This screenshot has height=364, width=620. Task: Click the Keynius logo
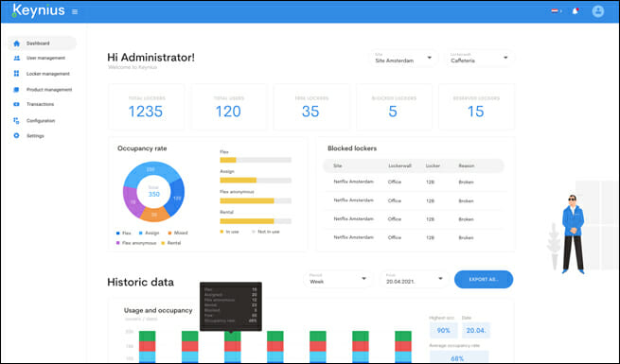pos(38,10)
